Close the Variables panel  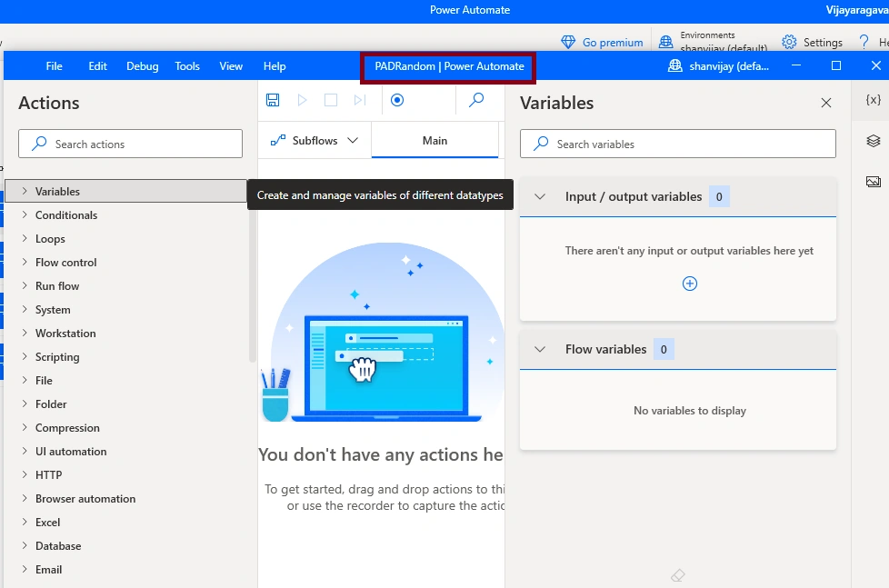click(x=826, y=103)
